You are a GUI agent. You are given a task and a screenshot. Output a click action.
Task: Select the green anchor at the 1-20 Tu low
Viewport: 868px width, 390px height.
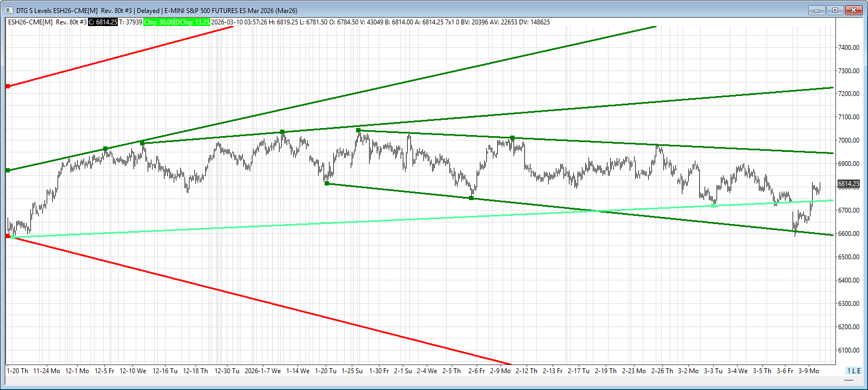[327, 183]
